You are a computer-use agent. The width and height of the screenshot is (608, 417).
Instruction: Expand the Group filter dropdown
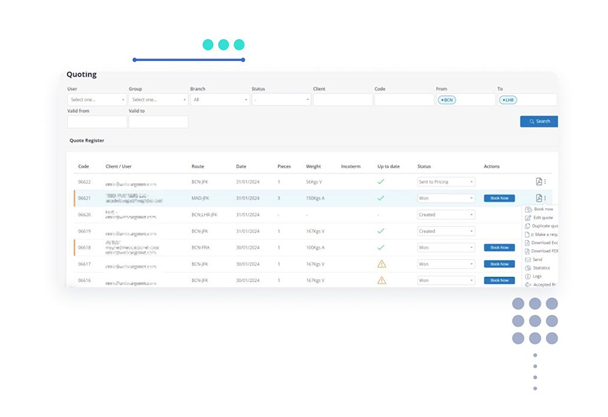pos(157,100)
